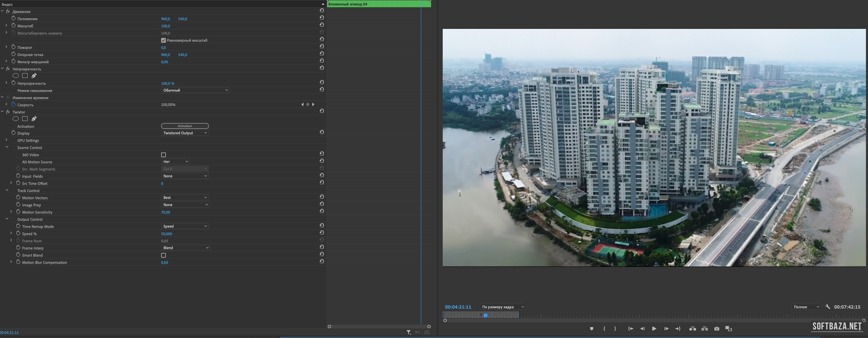Click the Go to In point icon
868x338 pixels.
(x=630, y=329)
